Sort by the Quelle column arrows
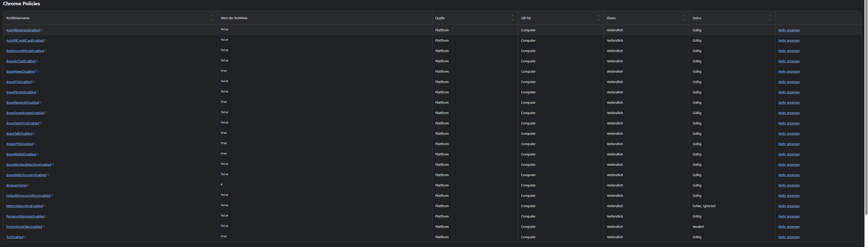868x247 pixels. coord(513,18)
